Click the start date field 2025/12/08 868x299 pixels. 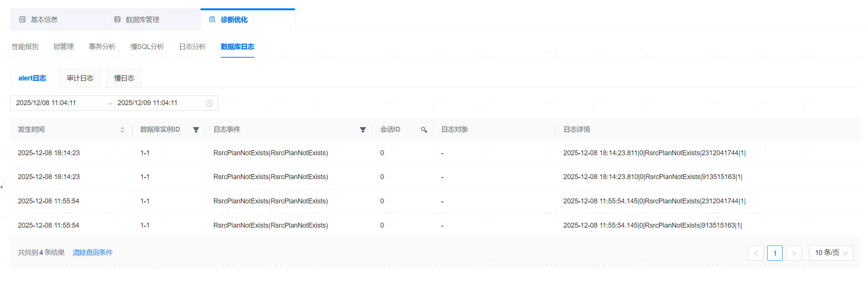[x=46, y=103]
